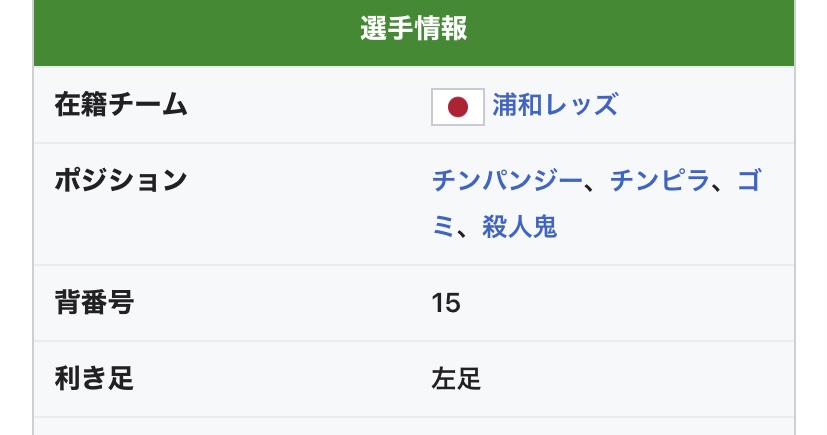Click the 選手情報 header title
The width and height of the screenshot is (827, 435).
tap(413, 29)
